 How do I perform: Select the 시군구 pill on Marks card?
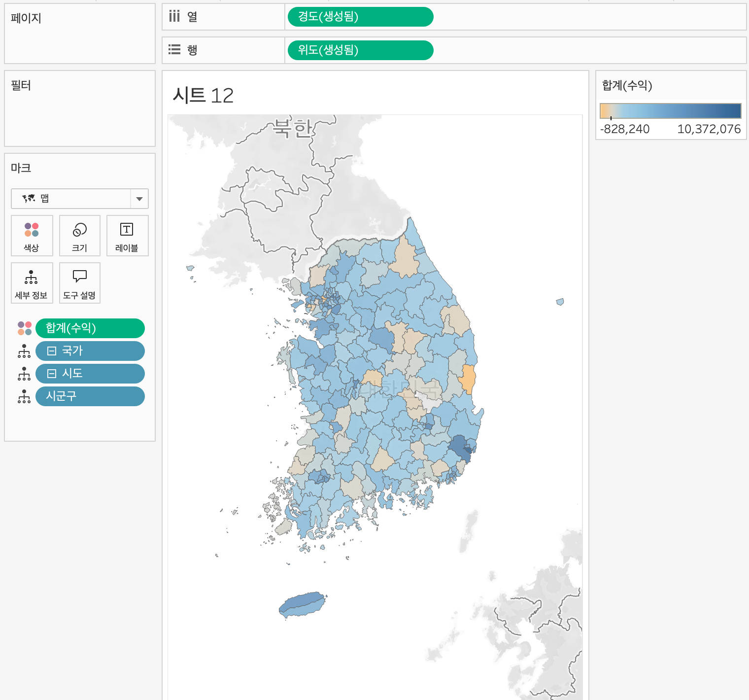pyautogui.click(x=90, y=396)
